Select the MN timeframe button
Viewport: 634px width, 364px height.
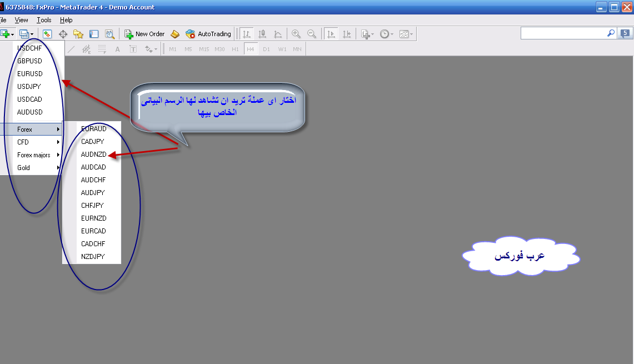click(x=297, y=49)
